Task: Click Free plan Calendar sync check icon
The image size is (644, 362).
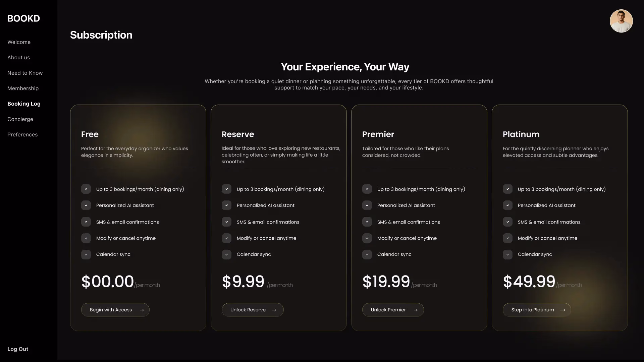Action: 86,254
